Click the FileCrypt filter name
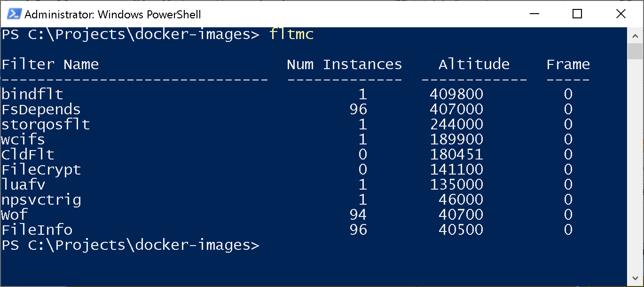Viewport: 644px width, 287px height. click(x=41, y=170)
